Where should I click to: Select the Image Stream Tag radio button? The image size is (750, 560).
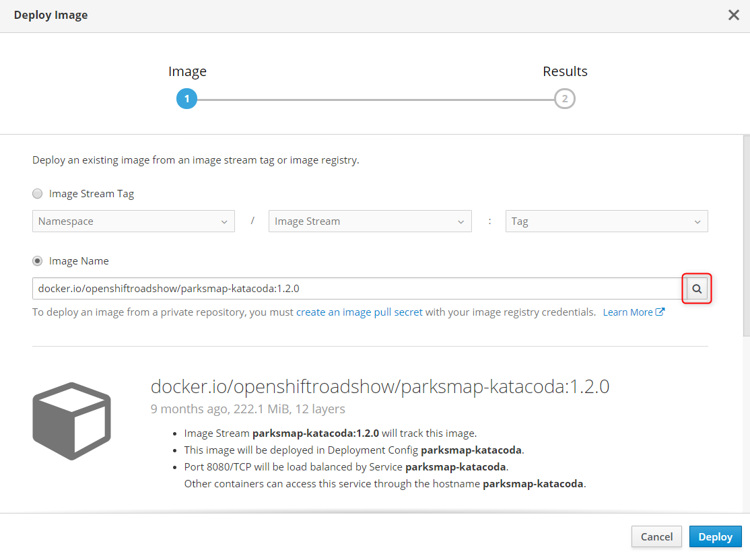(37, 194)
